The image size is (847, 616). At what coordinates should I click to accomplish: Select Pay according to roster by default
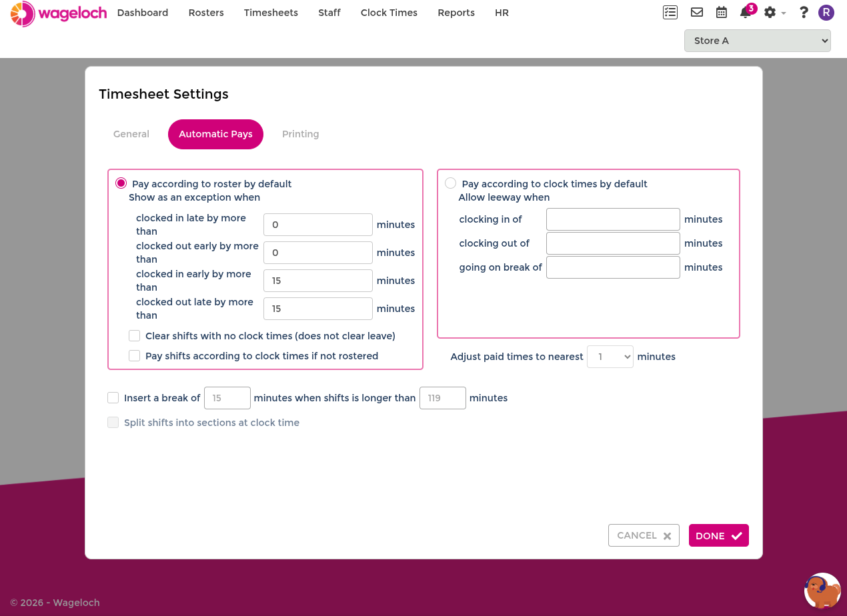point(121,183)
